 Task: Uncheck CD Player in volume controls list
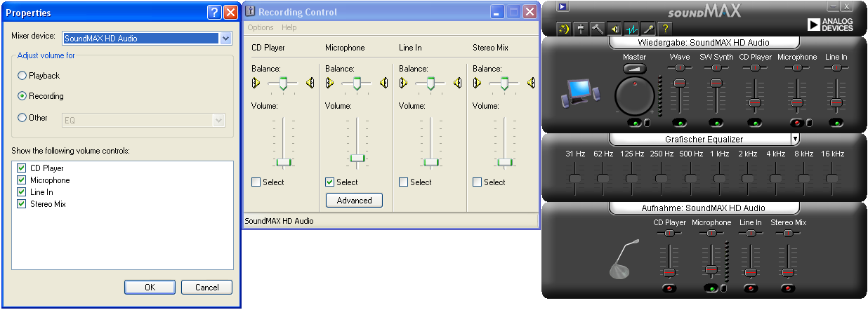[21, 168]
